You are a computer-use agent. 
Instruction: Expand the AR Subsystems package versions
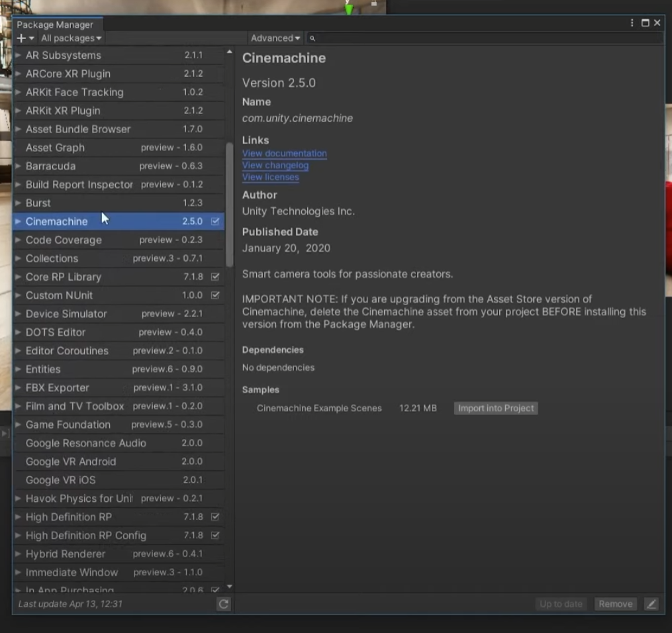(18, 55)
